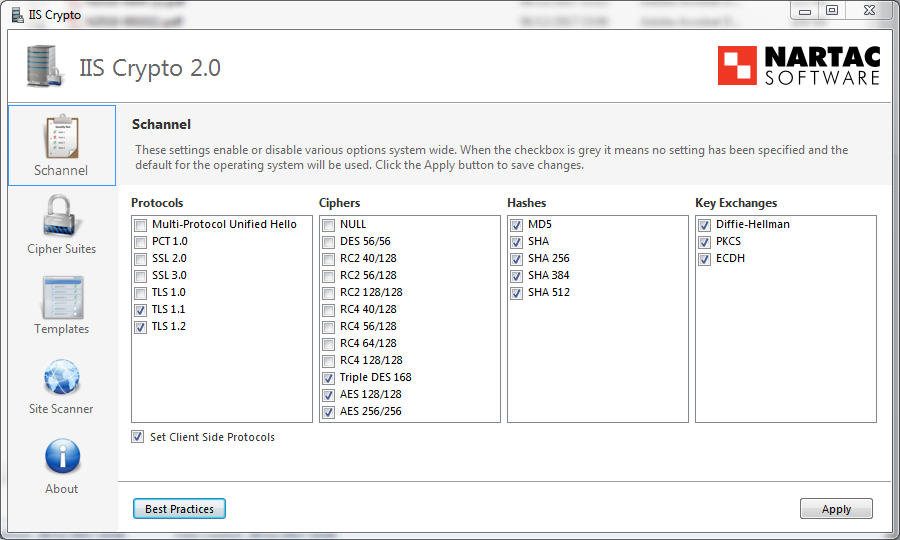
Task: Enable the PCT 1.0 protocol
Action: point(141,242)
